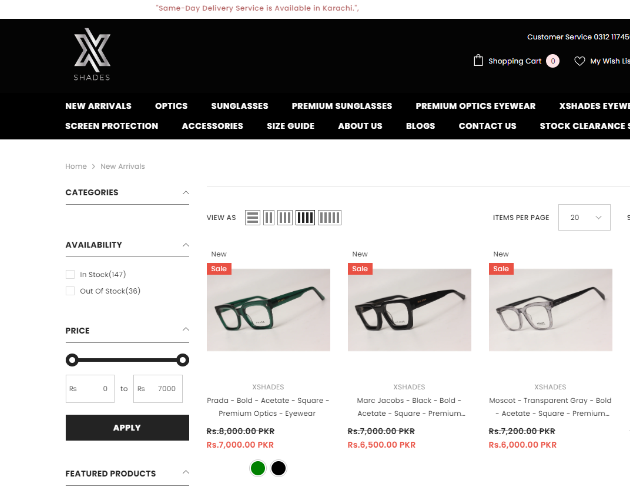Screen dimensions: 630x500
Task: Open the shopping cart bag icon
Action: [478, 61]
